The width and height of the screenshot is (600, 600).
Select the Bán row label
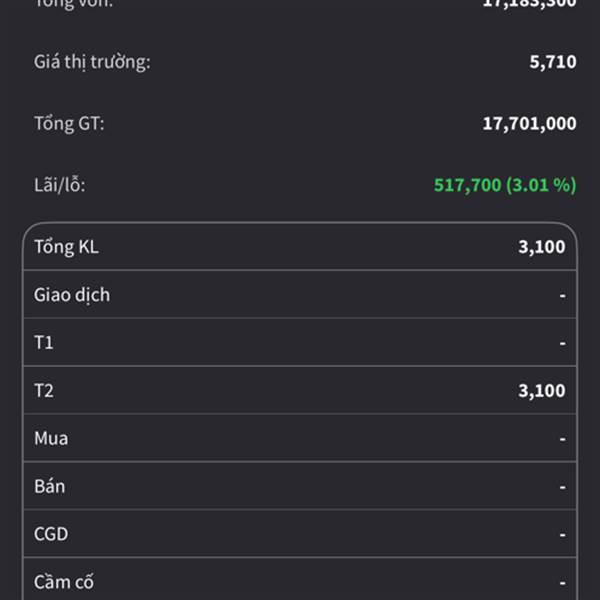coord(50,486)
